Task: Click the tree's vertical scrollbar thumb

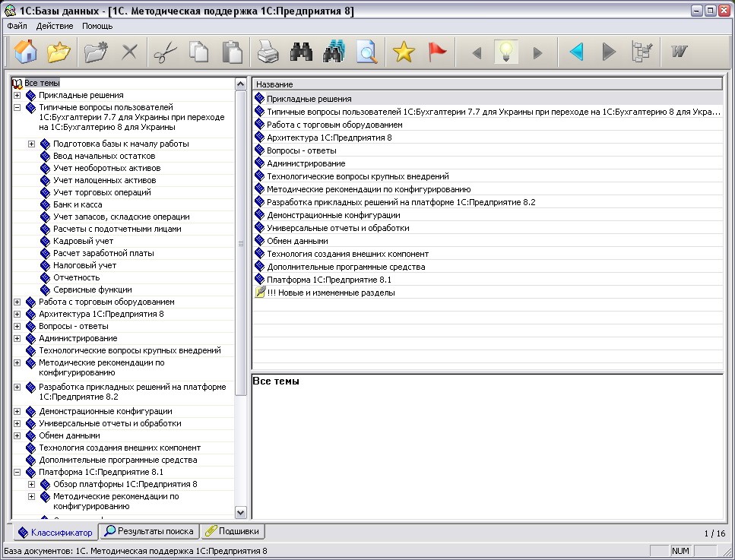Action: (x=240, y=243)
